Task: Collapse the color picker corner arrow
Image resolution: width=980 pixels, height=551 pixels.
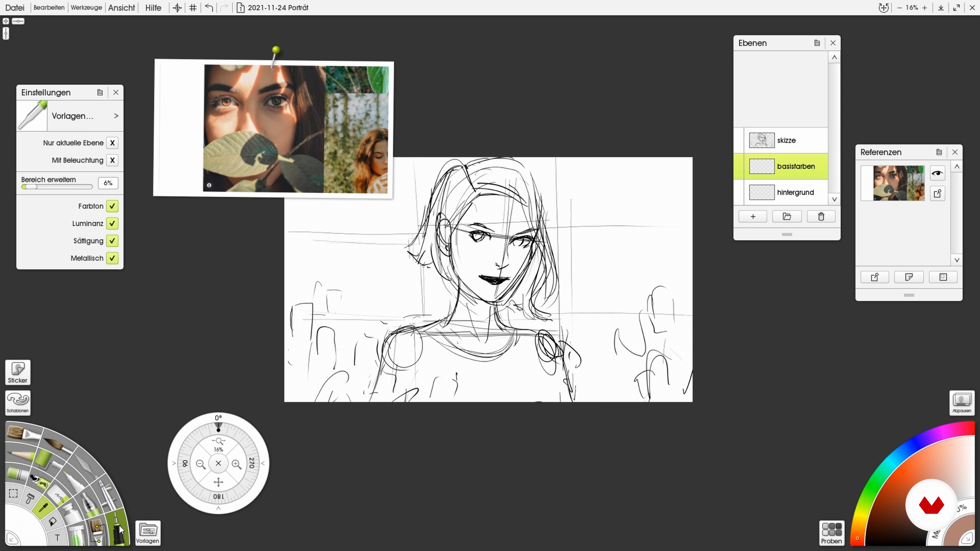Action: (967, 539)
